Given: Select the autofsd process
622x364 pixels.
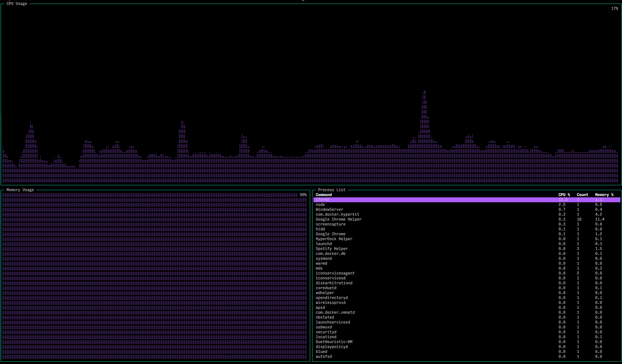Looking at the screenshot, I should coord(467,357).
